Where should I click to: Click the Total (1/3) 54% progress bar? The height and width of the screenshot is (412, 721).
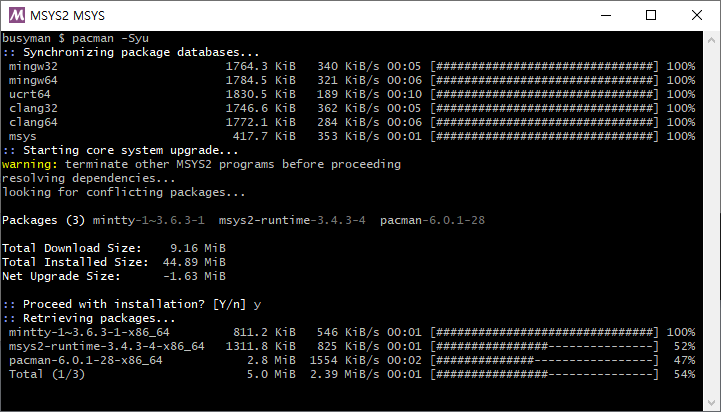[544, 374]
